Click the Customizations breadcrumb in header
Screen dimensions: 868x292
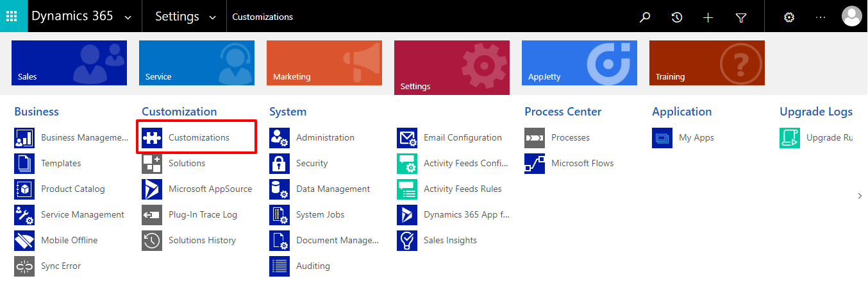pyautogui.click(x=262, y=17)
